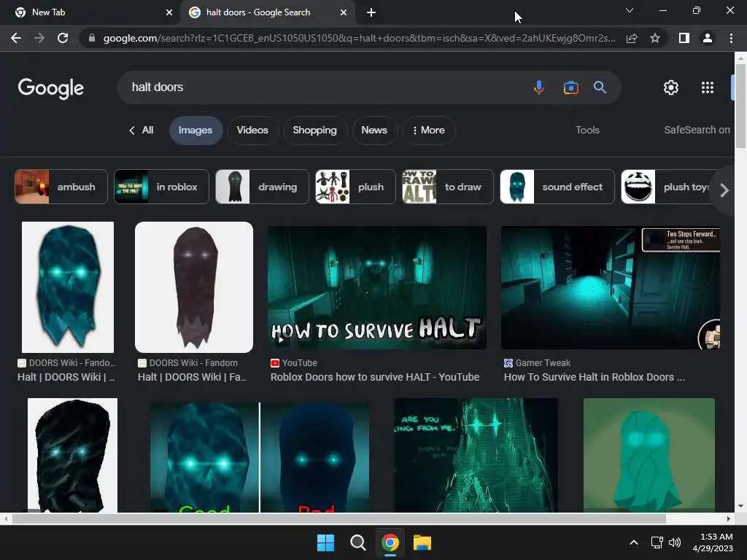Filter images by drawing chip
The width and height of the screenshot is (747, 560).
click(x=262, y=187)
